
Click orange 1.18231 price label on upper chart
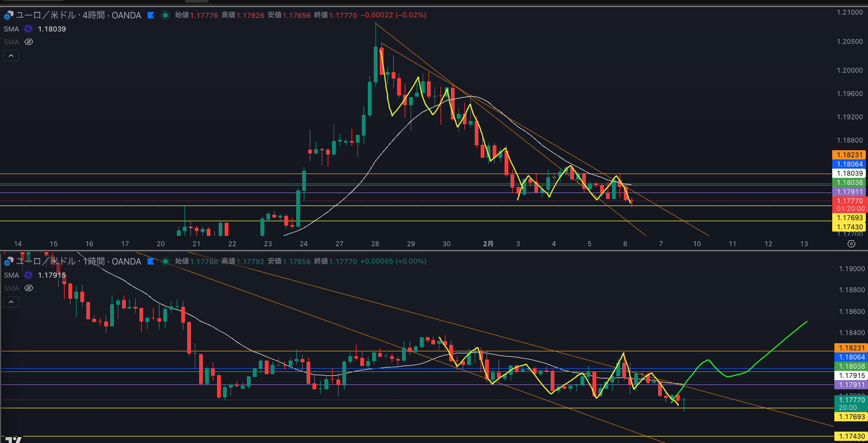[x=849, y=155]
